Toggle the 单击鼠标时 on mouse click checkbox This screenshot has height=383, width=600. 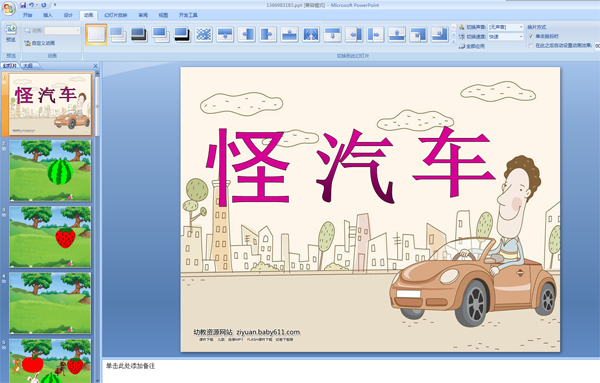pos(531,36)
